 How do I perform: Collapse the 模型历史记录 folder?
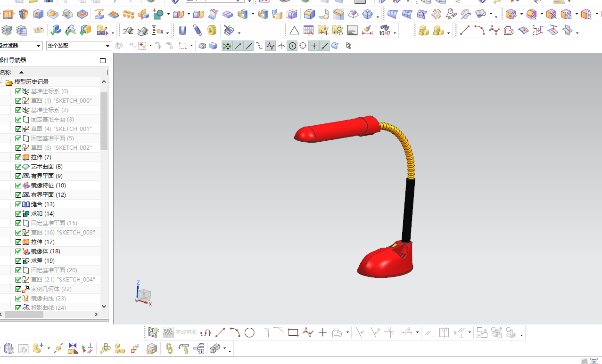2,82
